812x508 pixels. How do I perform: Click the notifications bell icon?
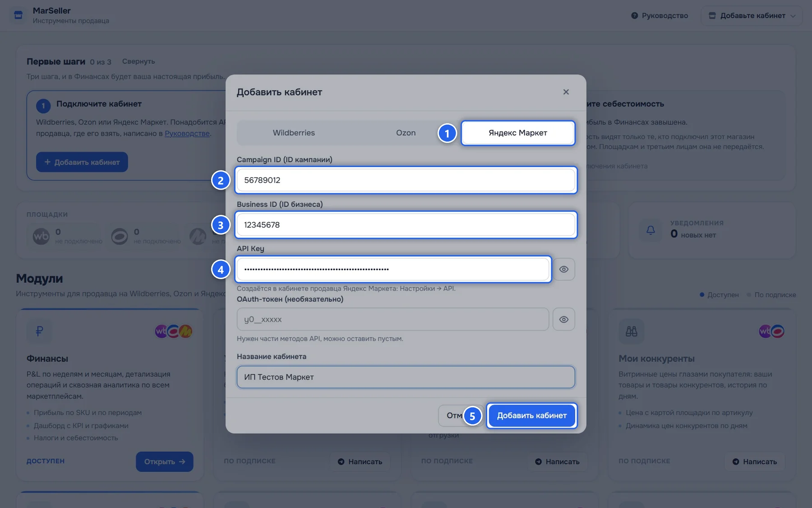(651, 230)
